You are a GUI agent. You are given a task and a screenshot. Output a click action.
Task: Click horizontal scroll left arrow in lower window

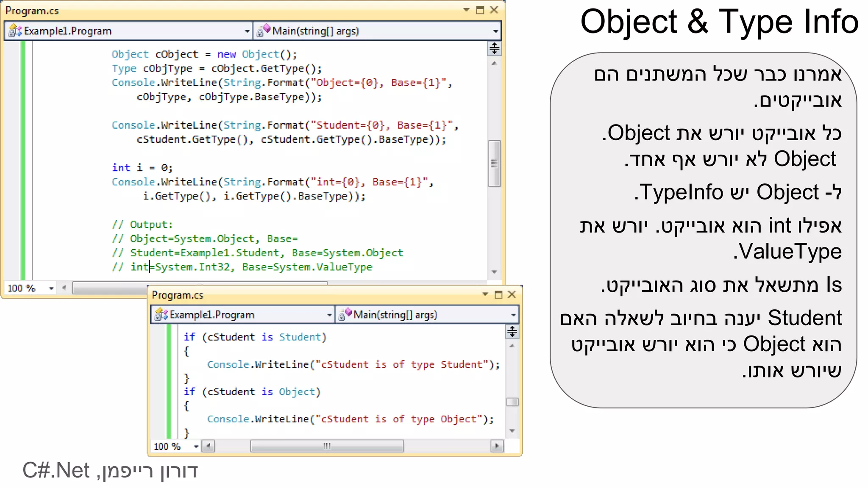point(208,446)
